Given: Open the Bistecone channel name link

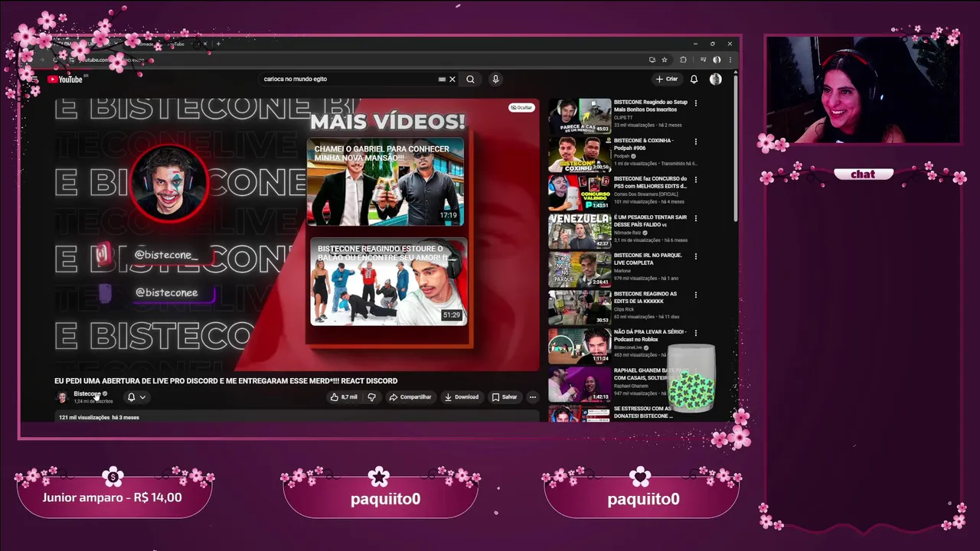Looking at the screenshot, I should pos(87,394).
